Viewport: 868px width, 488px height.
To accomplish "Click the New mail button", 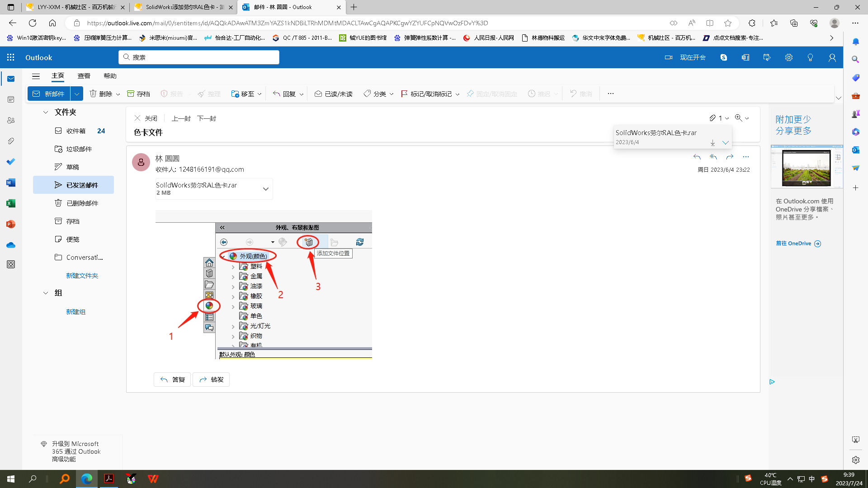I will click(49, 94).
